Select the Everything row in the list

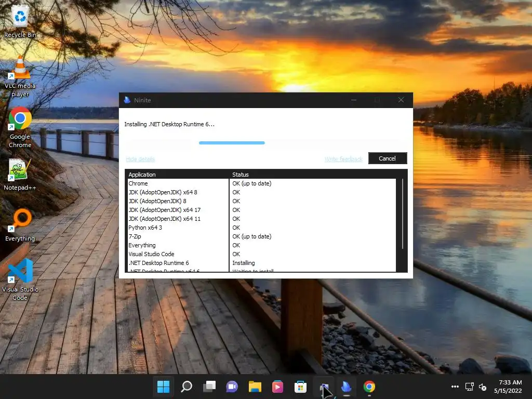tap(262, 245)
